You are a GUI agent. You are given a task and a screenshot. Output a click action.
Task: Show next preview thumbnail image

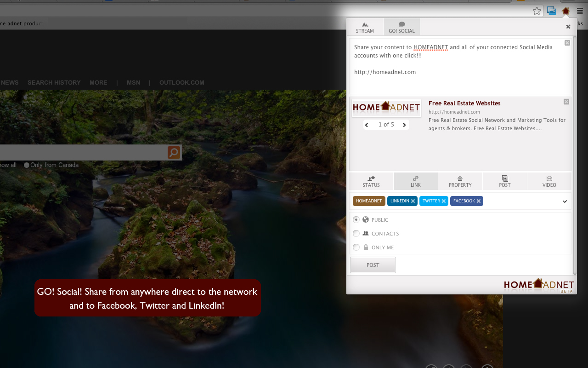404,125
